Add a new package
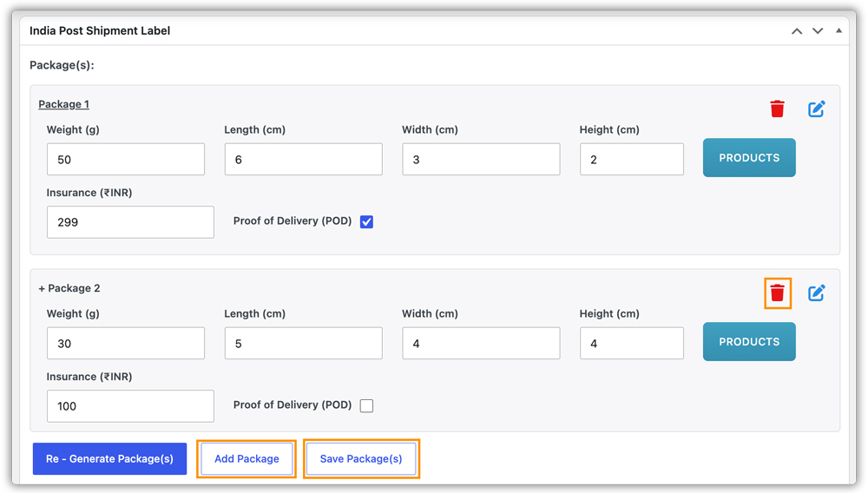Screen dimensions: 868x493 (x=247, y=458)
